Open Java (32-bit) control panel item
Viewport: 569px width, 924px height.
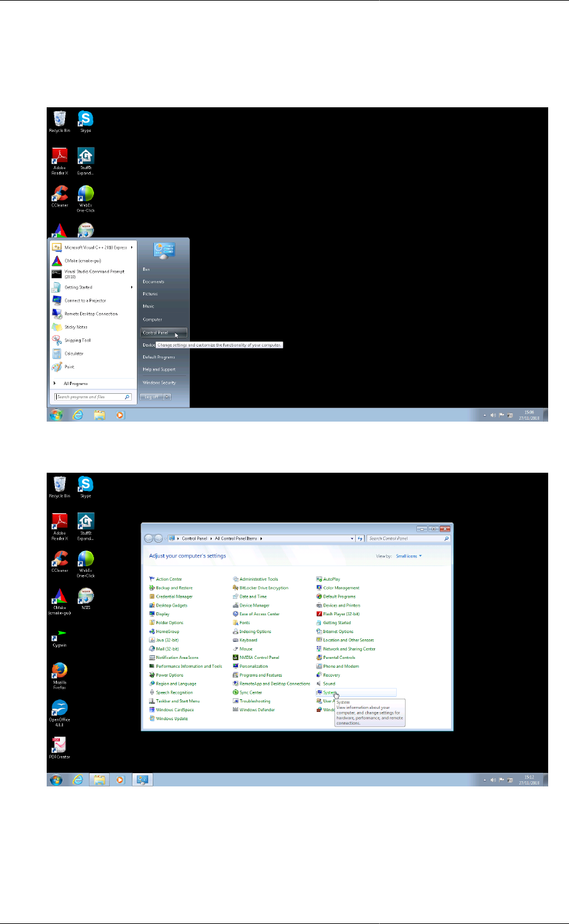click(x=164, y=640)
